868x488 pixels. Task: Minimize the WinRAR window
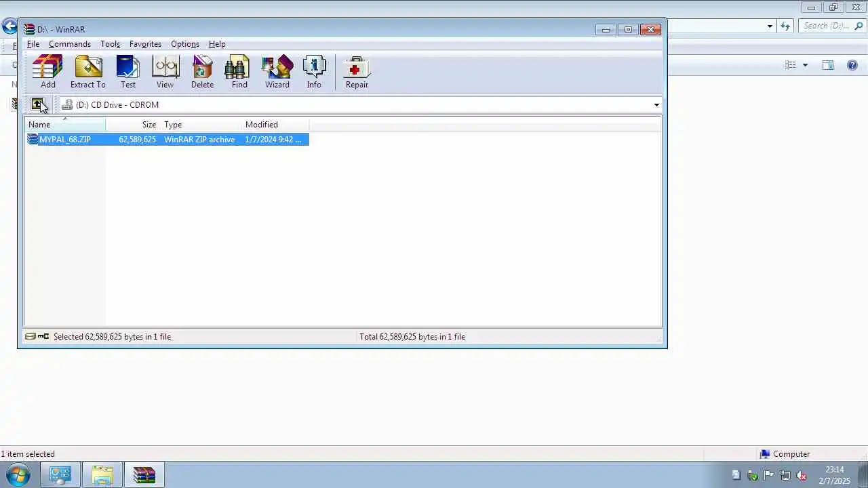click(606, 29)
